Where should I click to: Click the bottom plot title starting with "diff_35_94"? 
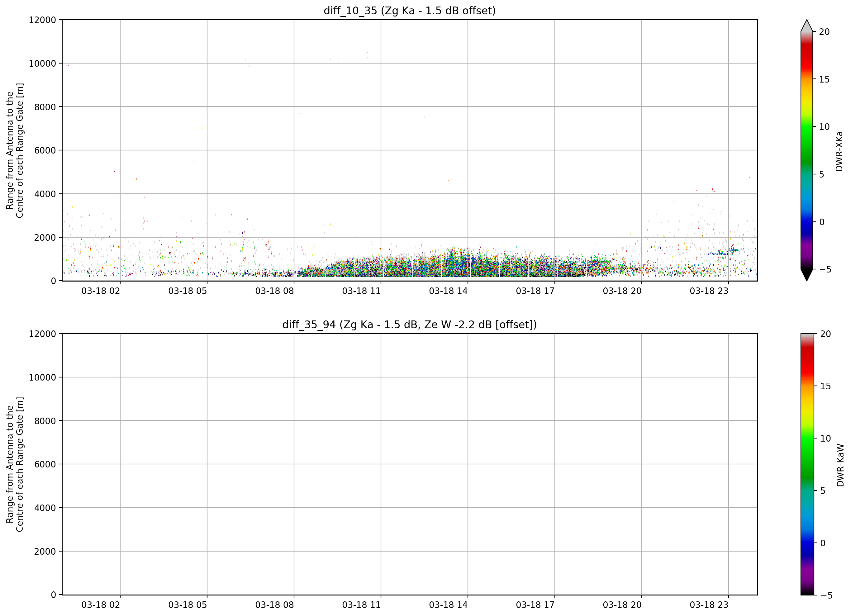tap(409, 325)
